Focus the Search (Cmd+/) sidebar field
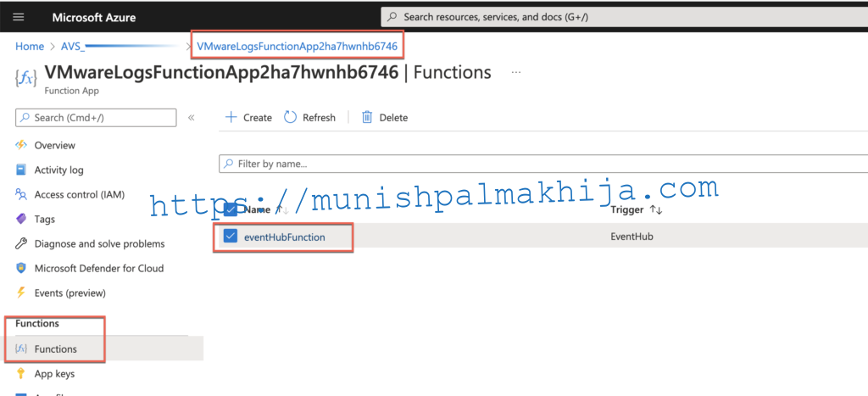Viewport: 868px width, 396px height. click(97, 118)
